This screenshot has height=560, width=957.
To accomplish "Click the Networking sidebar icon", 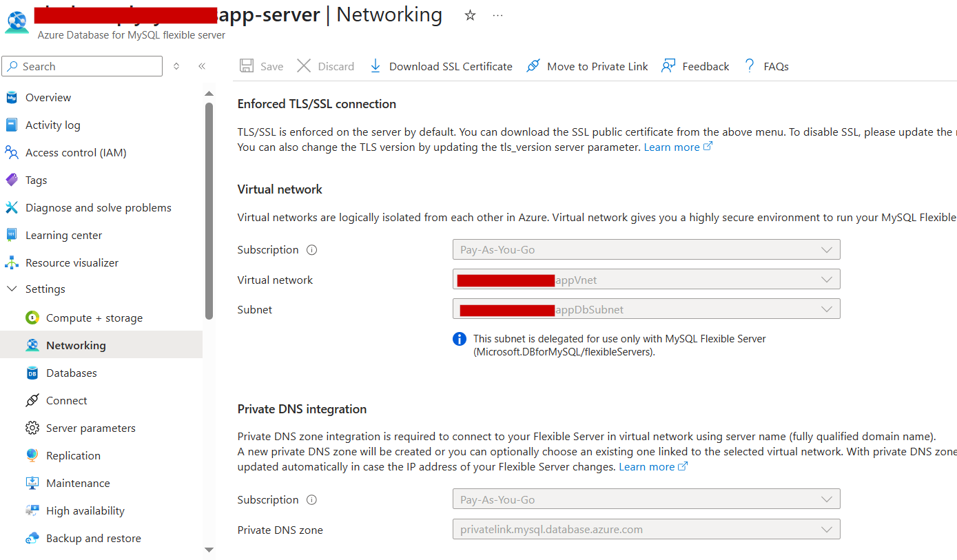I will coord(32,346).
